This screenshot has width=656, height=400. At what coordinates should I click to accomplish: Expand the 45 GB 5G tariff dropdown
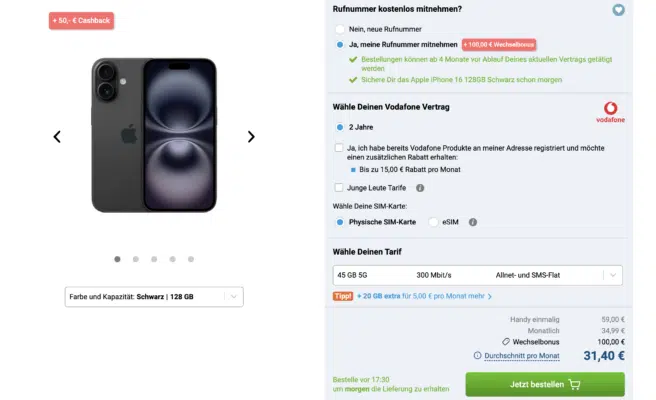pyautogui.click(x=477, y=275)
